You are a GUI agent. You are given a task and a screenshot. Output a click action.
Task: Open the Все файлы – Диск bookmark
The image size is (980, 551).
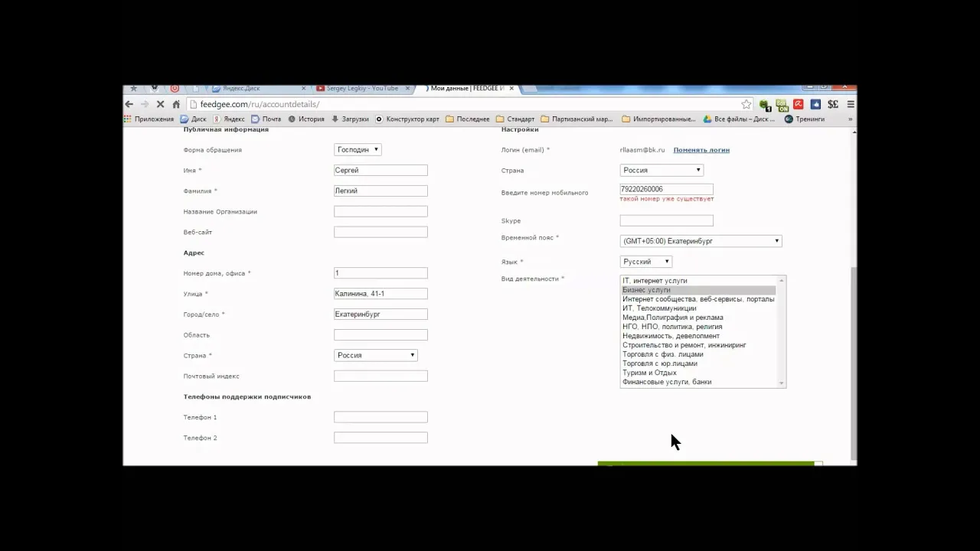(x=740, y=119)
